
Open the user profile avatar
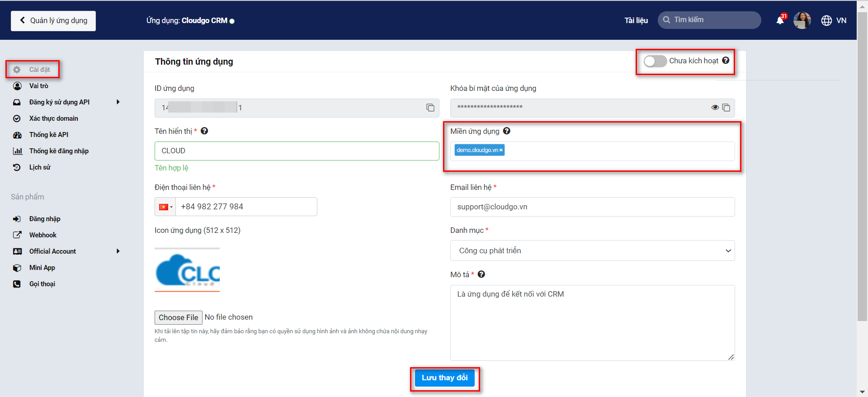[x=802, y=20]
